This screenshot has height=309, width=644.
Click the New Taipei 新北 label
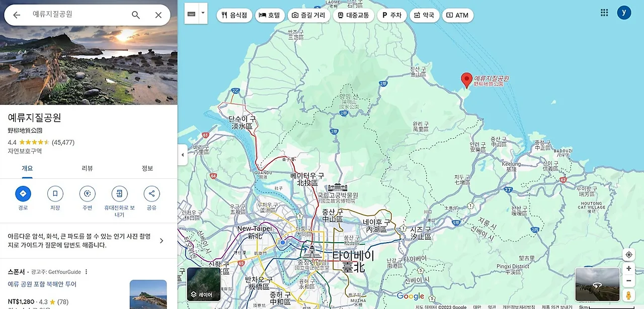click(x=255, y=232)
